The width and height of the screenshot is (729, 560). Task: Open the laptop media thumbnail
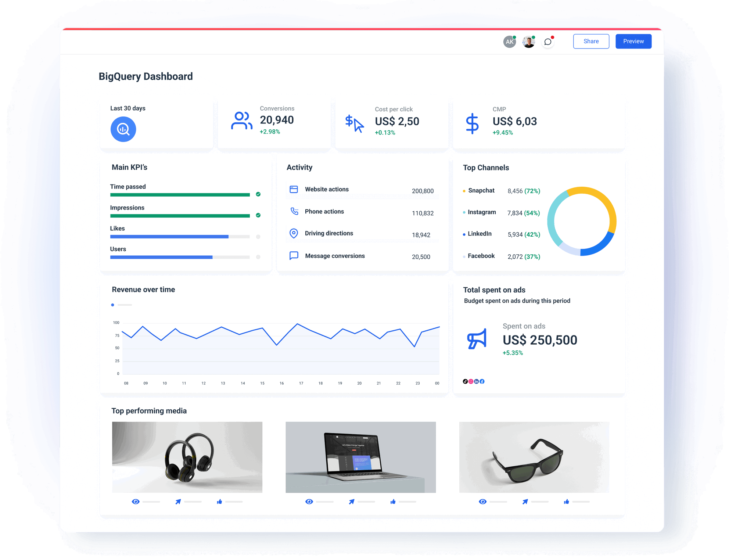tap(360, 457)
